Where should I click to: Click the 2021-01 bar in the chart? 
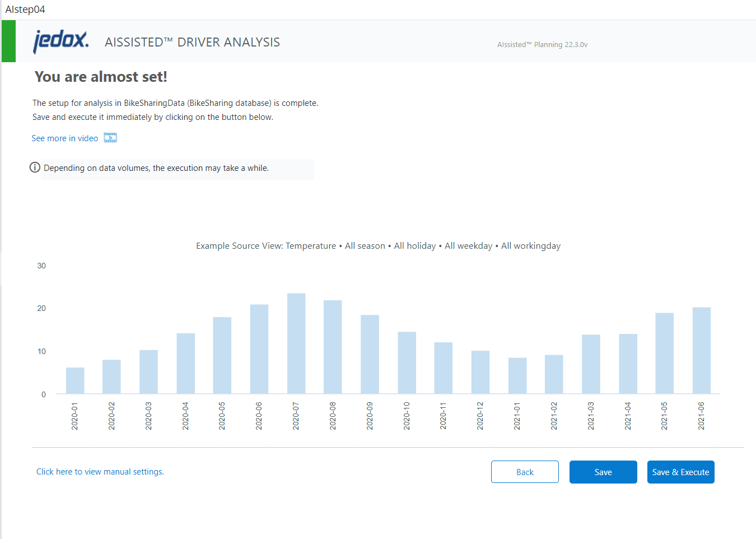click(x=517, y=375)
